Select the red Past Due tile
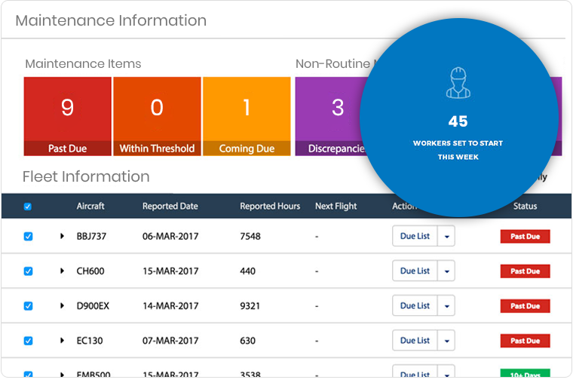 [x=68, y=116]
